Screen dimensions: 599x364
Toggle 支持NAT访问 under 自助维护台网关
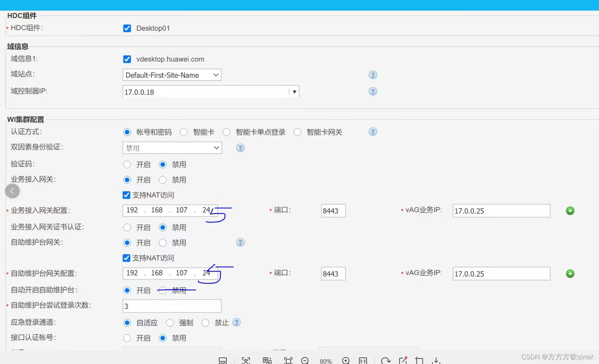pos(126,258)
